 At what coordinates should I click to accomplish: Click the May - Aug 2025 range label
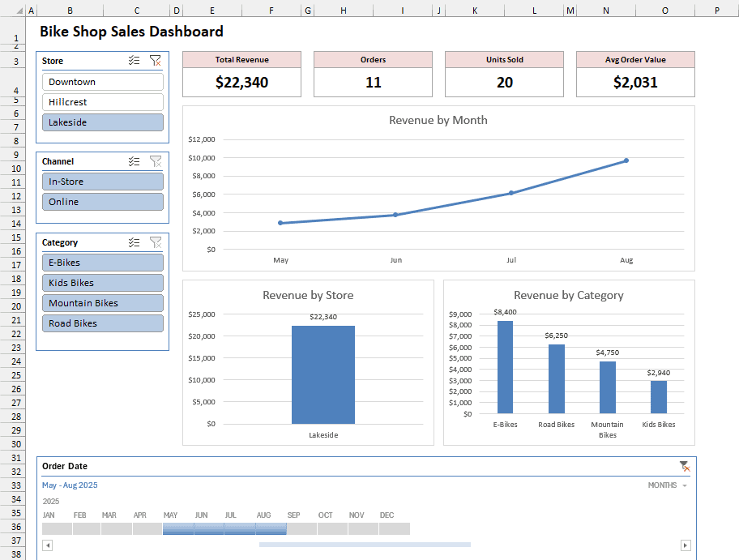[70, 485]
